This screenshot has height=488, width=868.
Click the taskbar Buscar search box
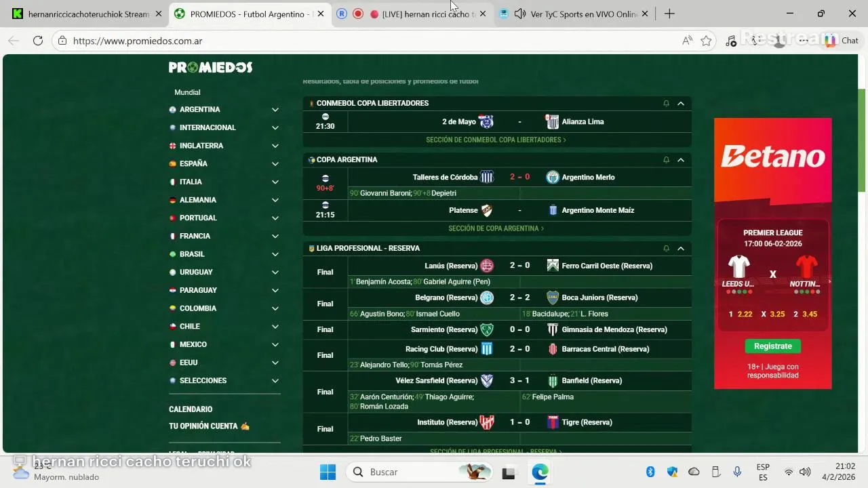click(420, 472)
